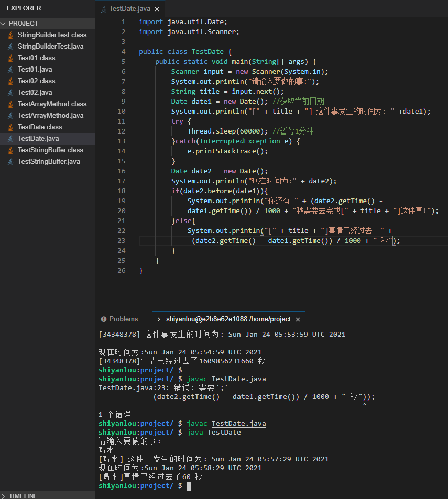
Task: Click the Problems panel warning icon
Action: [103, 319]
